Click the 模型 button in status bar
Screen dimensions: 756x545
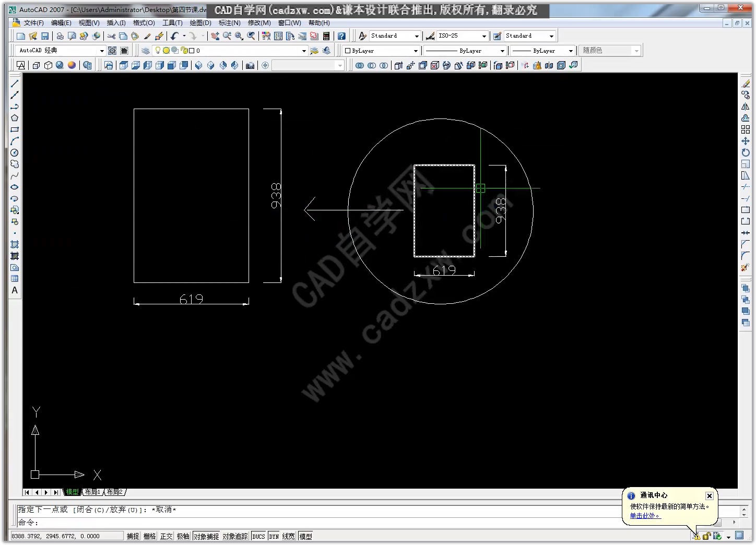click(305, 536)
